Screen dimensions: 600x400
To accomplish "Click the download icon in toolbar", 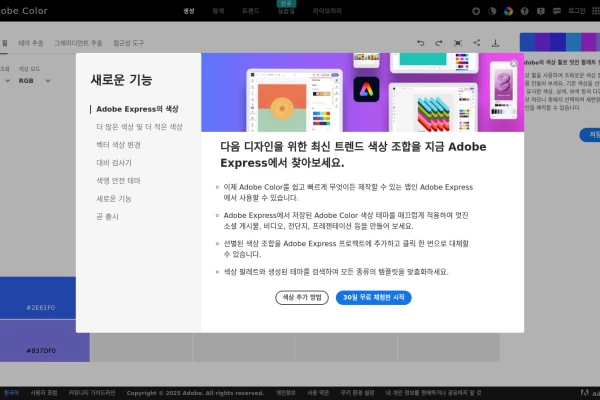I will click(496, 43).
